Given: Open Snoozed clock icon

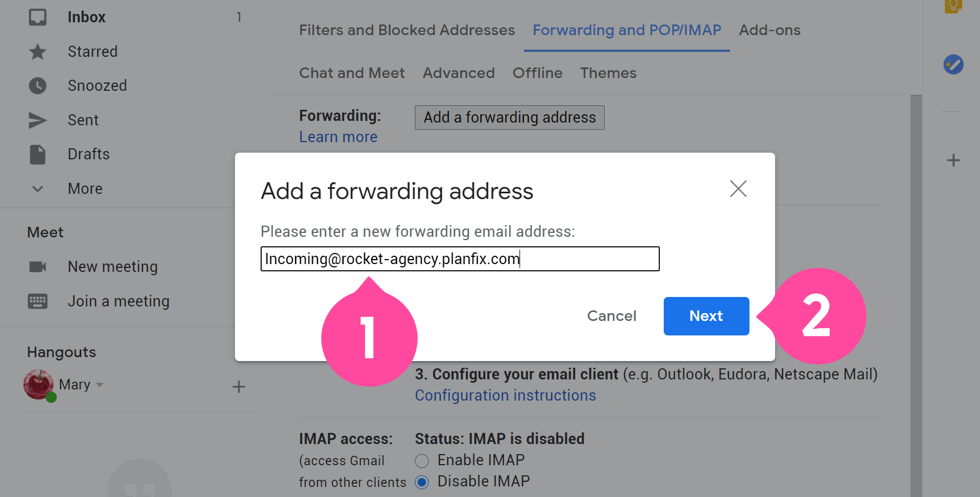Looking at the screenshot, I should [x=38, y=86].
